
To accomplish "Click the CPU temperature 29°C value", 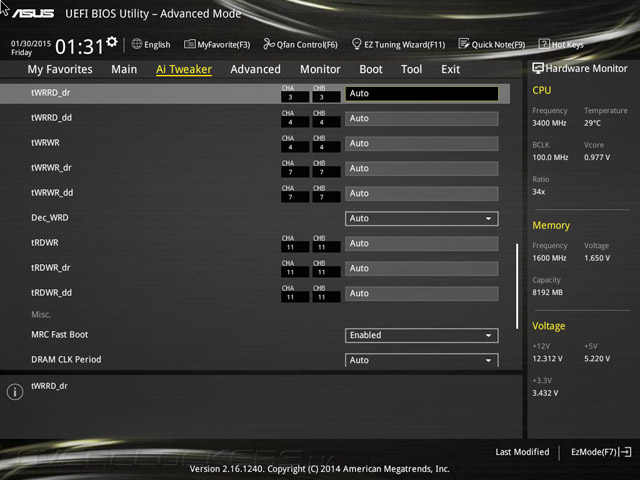I will (592, 123).
